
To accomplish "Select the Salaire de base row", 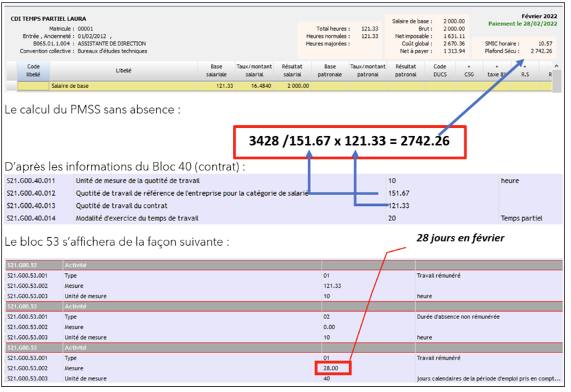I will (284, 86).
